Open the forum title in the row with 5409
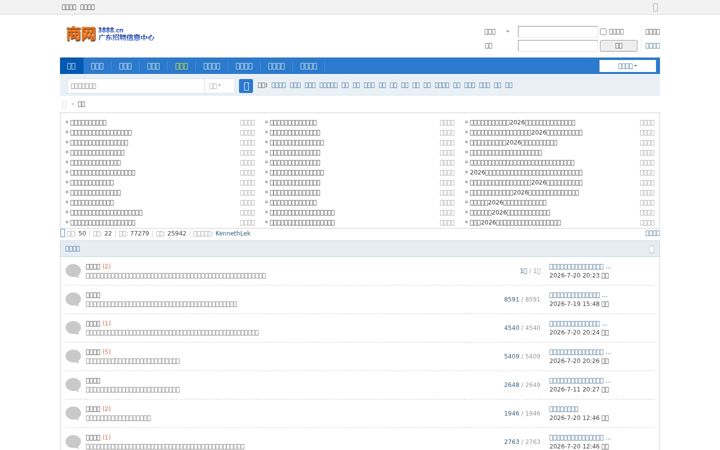720x450 pixels. [93, 352]
